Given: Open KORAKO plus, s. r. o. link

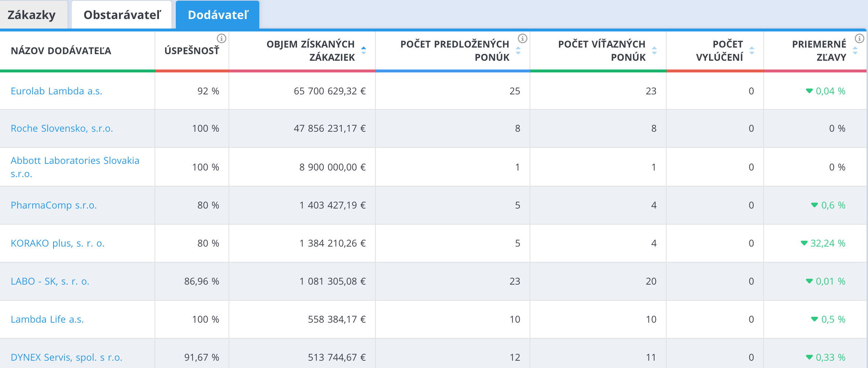Looking at the screenshot, I should point(58,243).
